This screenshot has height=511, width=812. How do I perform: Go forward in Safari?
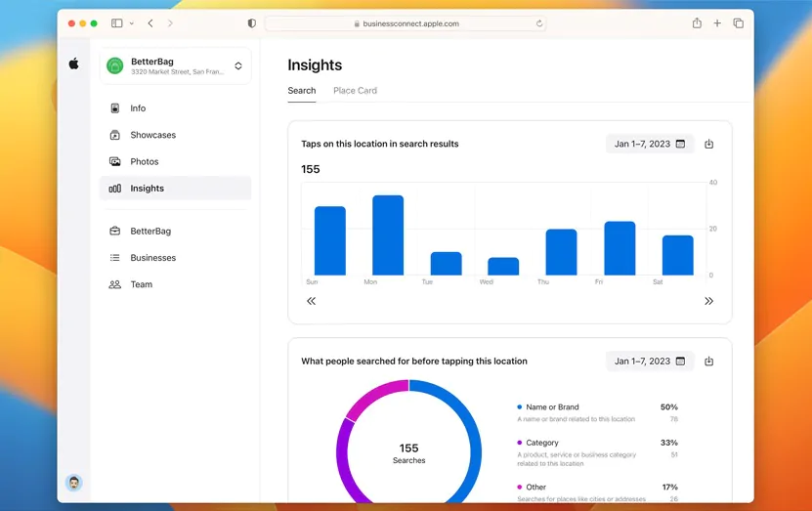click(x=170, y=23)
